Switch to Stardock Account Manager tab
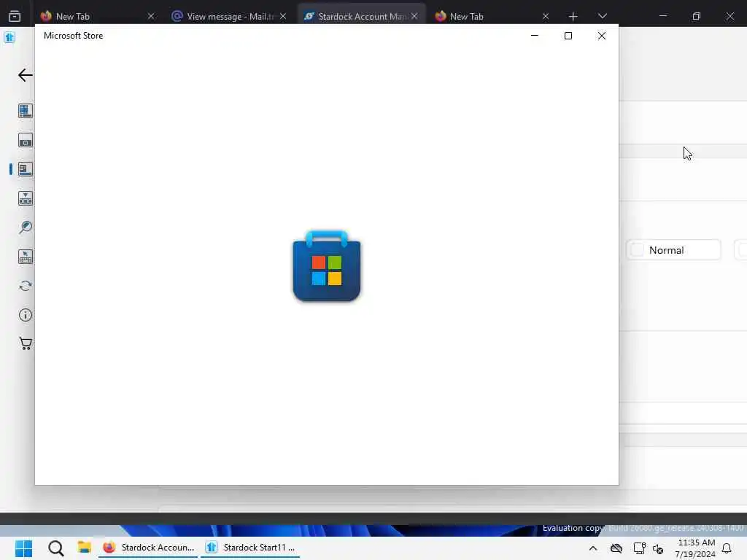 coord(362,16)
